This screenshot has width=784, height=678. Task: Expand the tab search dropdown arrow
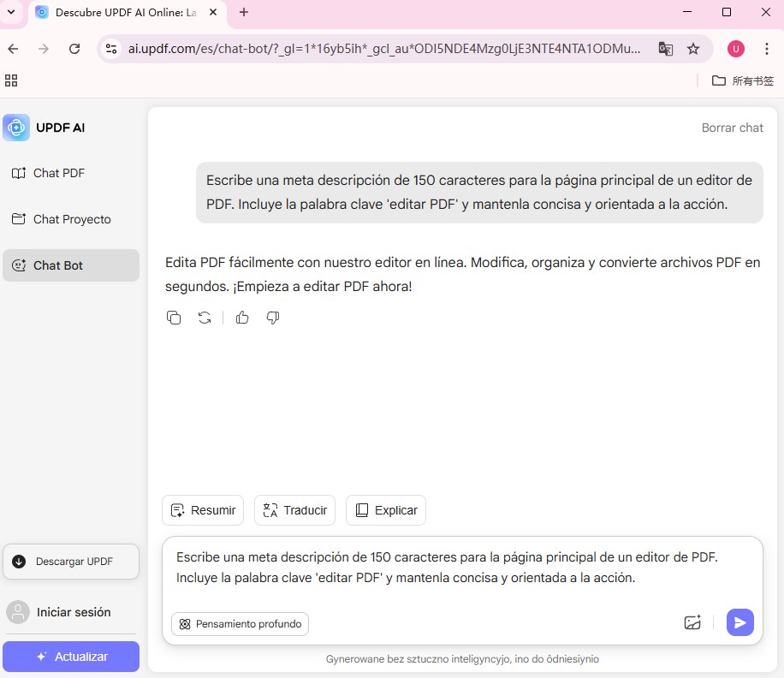click(x=11, y=12)
